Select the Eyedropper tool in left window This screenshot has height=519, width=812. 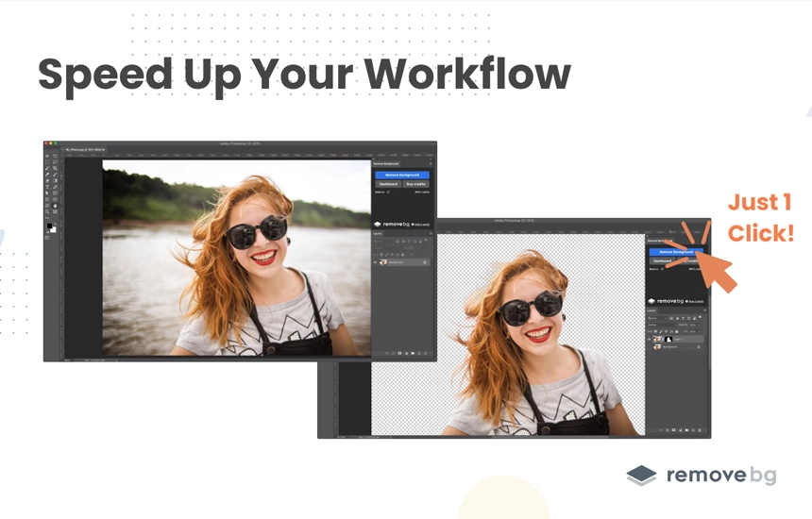47,175
